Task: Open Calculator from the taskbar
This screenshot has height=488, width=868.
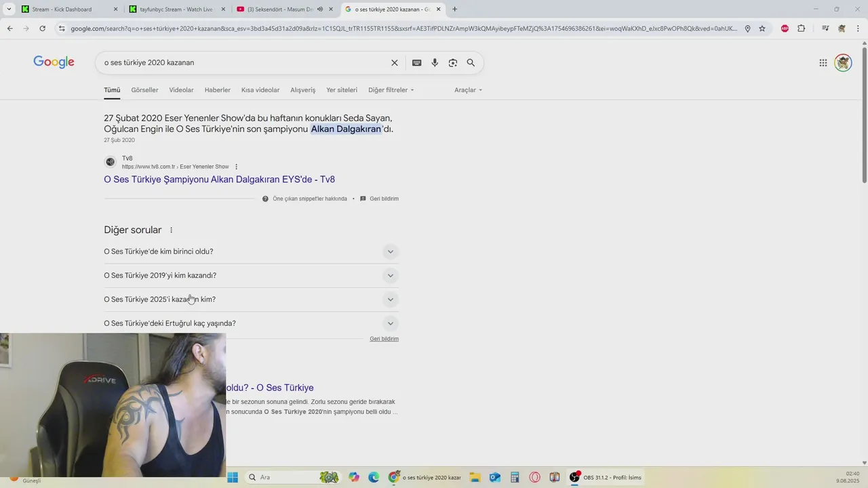Action: (515, 477)
